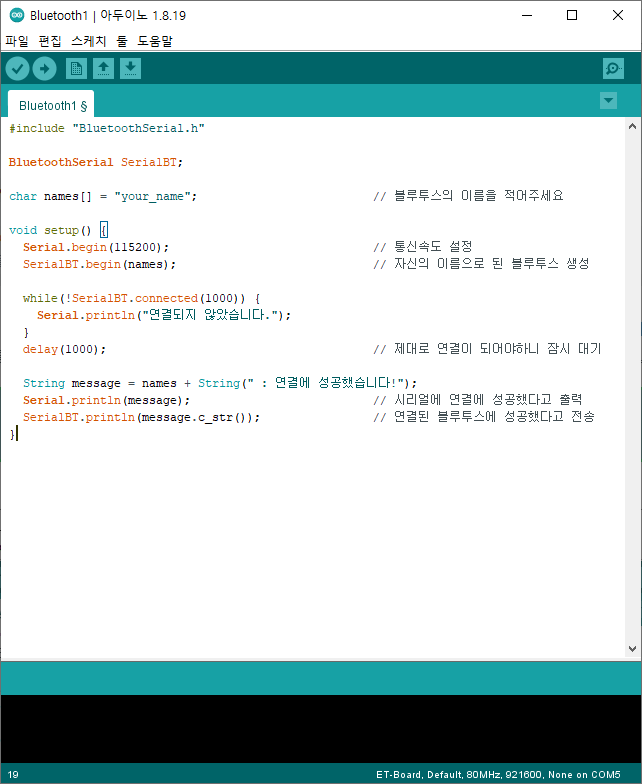642x784 pixels.
Task: Open the 파일 menu
Action: pyautogui.click(x=17, y=41)
